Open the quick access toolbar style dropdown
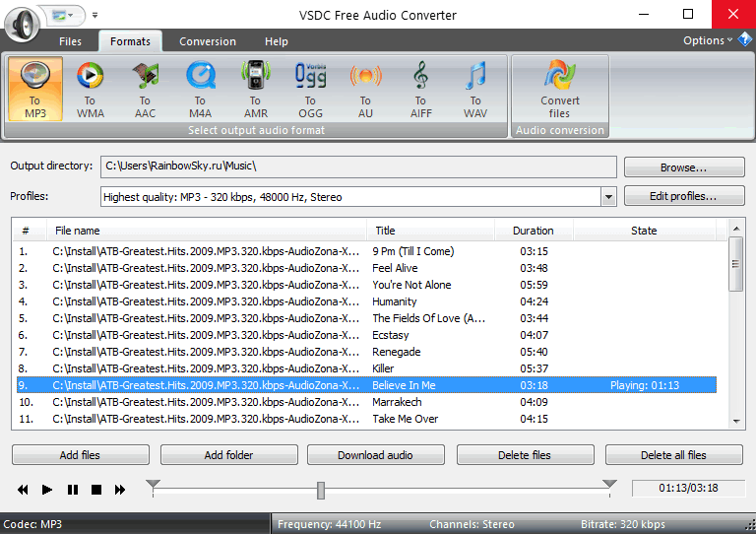Screen dimensions: 756x534 coord(63,16)
